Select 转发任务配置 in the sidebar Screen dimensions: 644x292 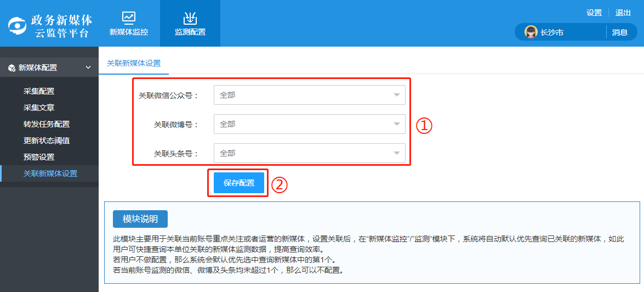(47, 124)
